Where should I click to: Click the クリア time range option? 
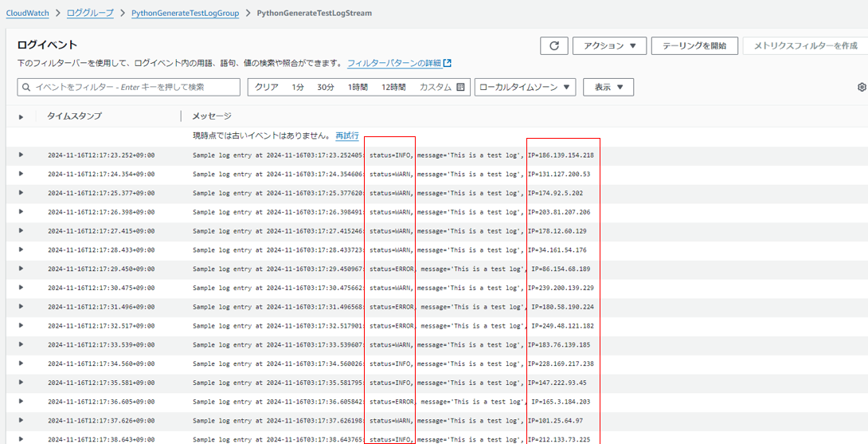coord(266,87)
